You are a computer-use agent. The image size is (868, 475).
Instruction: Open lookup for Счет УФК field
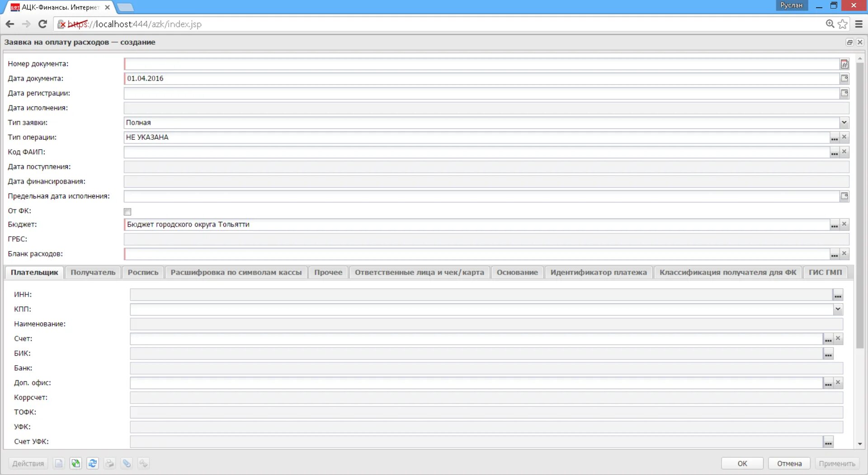pos(828,442)
